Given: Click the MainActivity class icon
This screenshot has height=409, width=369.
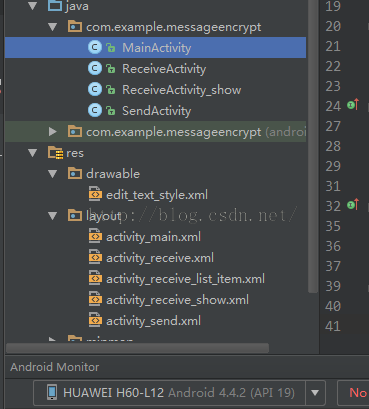Looking at the screenshot, I should tap(95, 47).
